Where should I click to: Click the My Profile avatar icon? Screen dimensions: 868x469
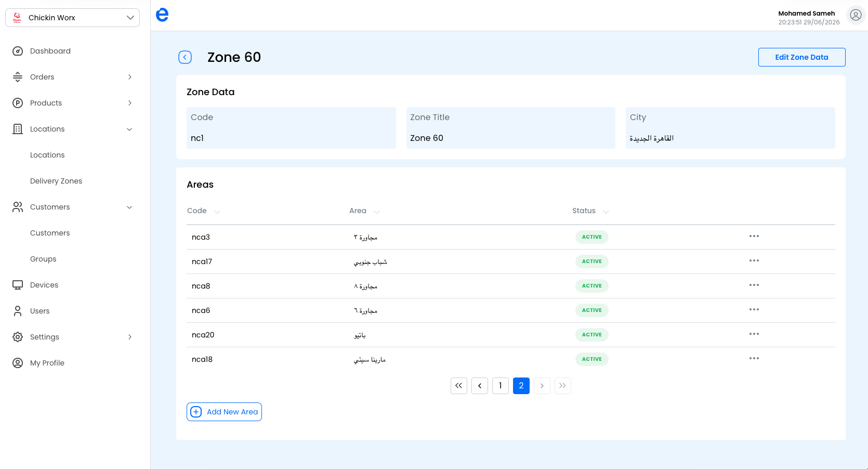pyautogui.click(x=18, y=363)
